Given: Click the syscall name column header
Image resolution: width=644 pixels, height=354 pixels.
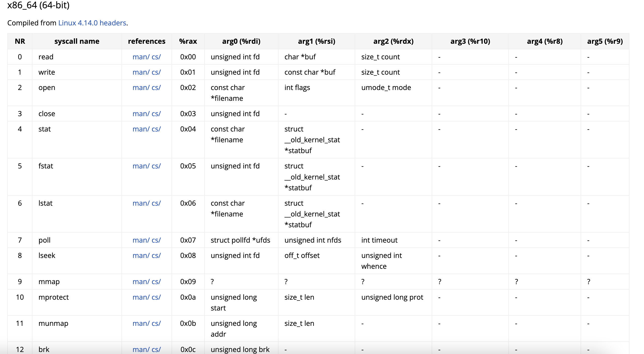Looking at the screenshot, I should tap(77, 41).
